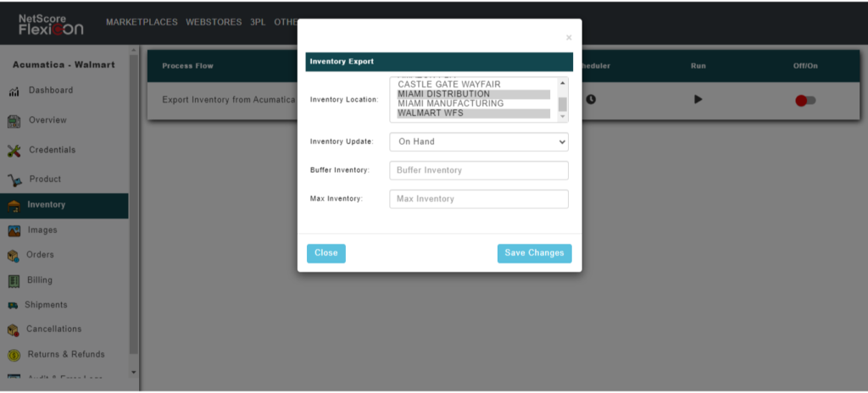The image size is (868, 393).
Task: Open the MARKETPLACES menu
Action: tap(142, 22)
